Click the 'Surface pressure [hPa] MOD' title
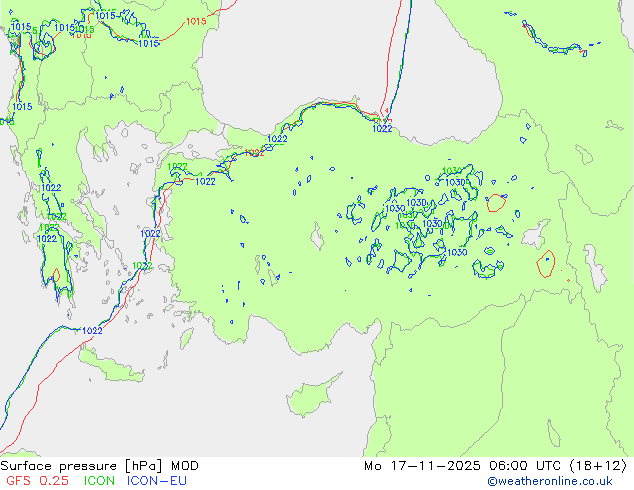 [99, 466]
